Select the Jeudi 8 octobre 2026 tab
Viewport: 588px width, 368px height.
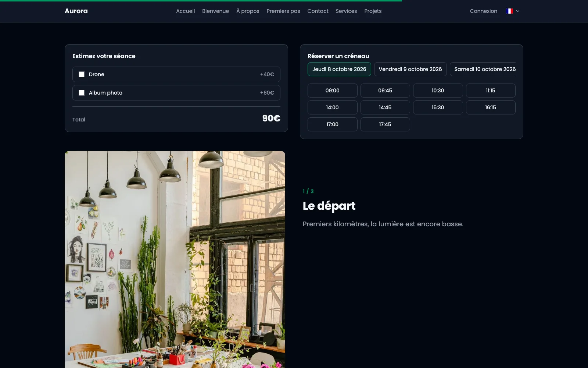[x=339, y=69]
